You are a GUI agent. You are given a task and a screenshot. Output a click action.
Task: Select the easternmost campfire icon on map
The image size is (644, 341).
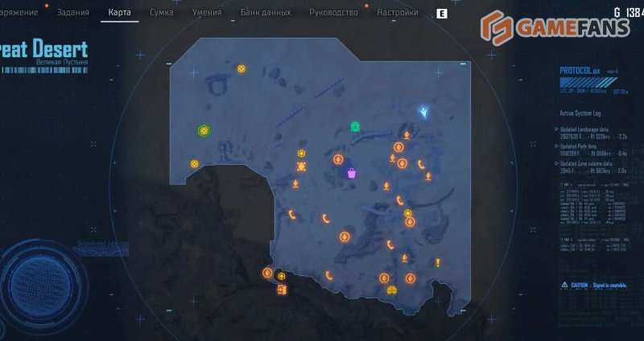pyautogui.click(x=428, y=176)
